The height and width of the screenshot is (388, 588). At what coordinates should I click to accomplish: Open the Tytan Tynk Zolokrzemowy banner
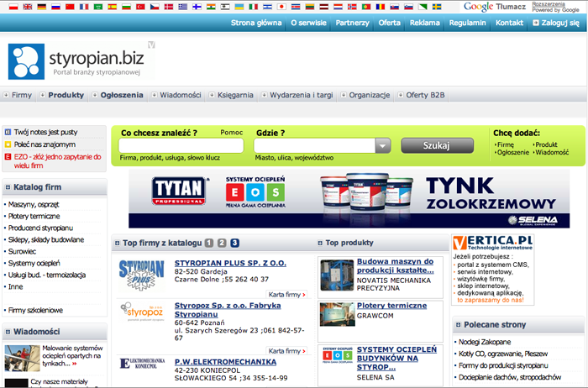(349, 199)
